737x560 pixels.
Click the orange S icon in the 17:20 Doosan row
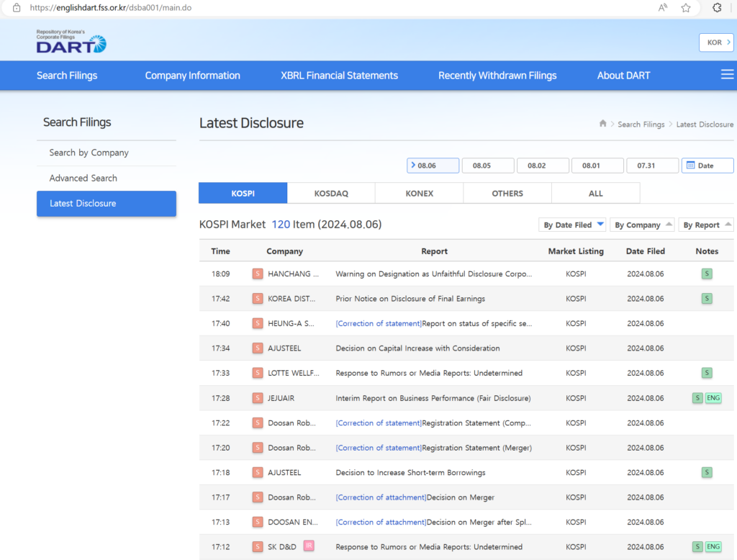258,448
